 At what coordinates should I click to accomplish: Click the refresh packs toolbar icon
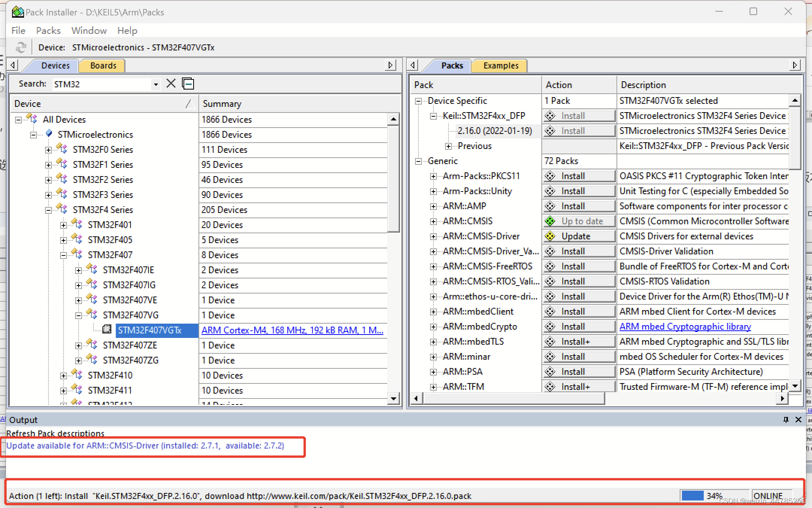(x=21, y=47)
